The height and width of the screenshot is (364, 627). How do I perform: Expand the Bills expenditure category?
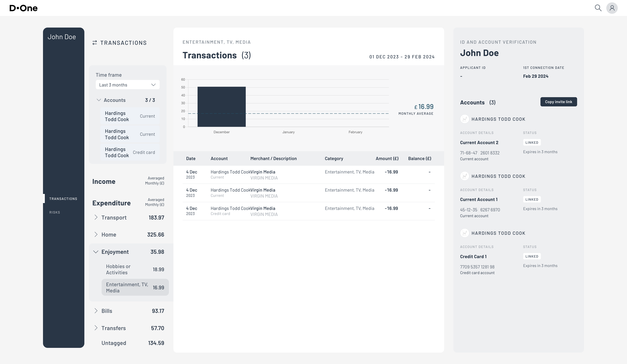pyautogui.click(x=96, y=311)
